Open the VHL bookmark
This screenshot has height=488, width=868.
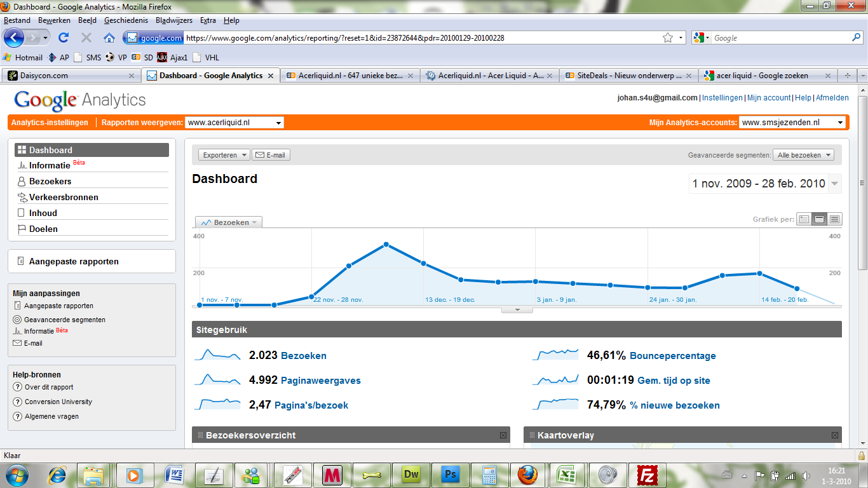(206, 57)
